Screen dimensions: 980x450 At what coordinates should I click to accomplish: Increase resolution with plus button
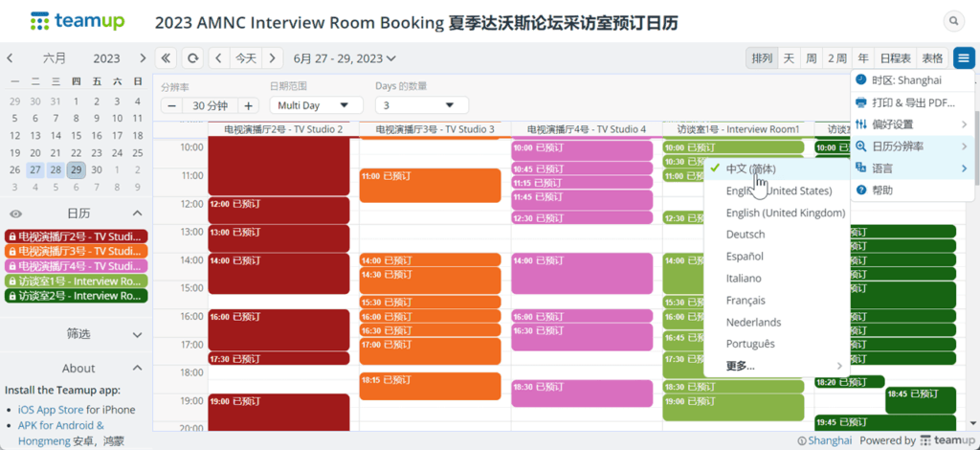[x=248, y=105]
